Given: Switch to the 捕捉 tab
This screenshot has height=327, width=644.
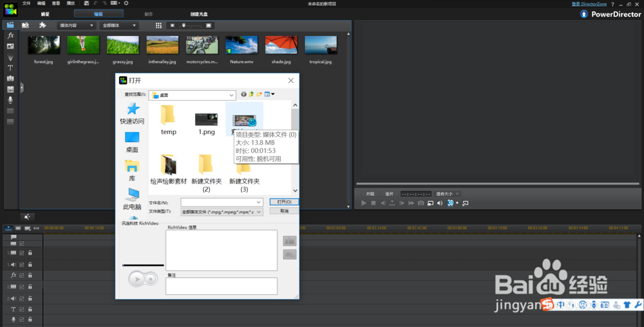Looking at the screenshot, I should (45, 14).
